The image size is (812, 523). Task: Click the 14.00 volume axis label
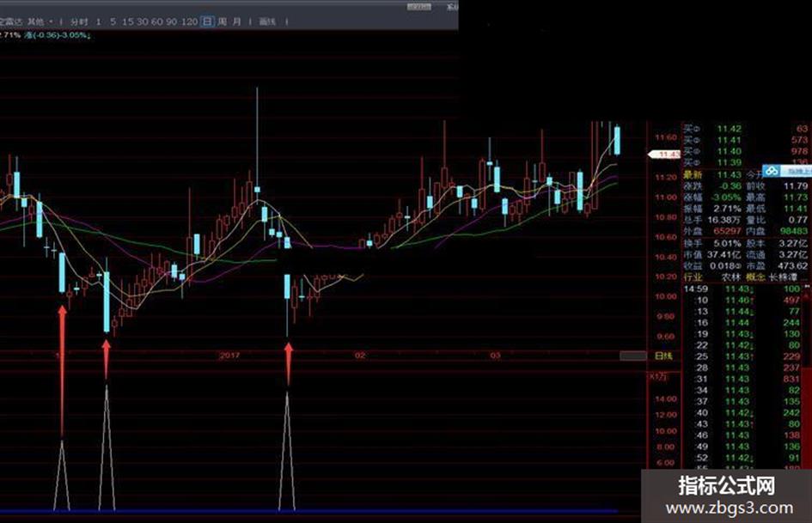665,398
